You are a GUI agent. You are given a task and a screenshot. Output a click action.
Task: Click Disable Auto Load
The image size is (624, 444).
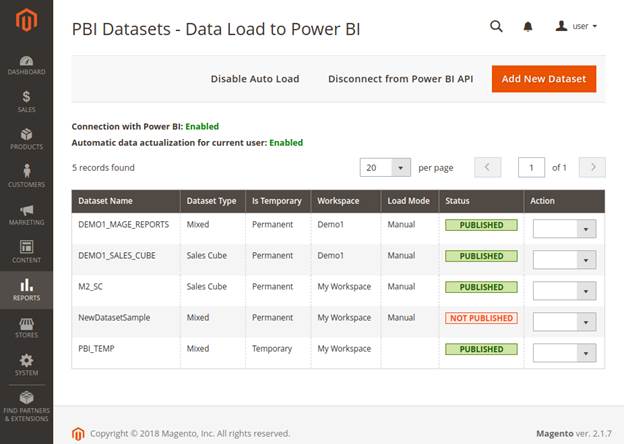(x=255, y=79)
